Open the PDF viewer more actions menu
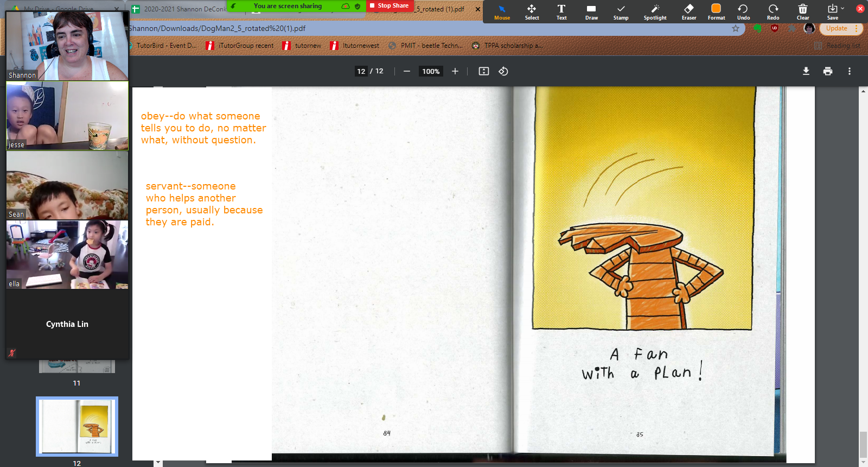Image resolution: width=868 pixels, height=467 pixels. (850, 71)
